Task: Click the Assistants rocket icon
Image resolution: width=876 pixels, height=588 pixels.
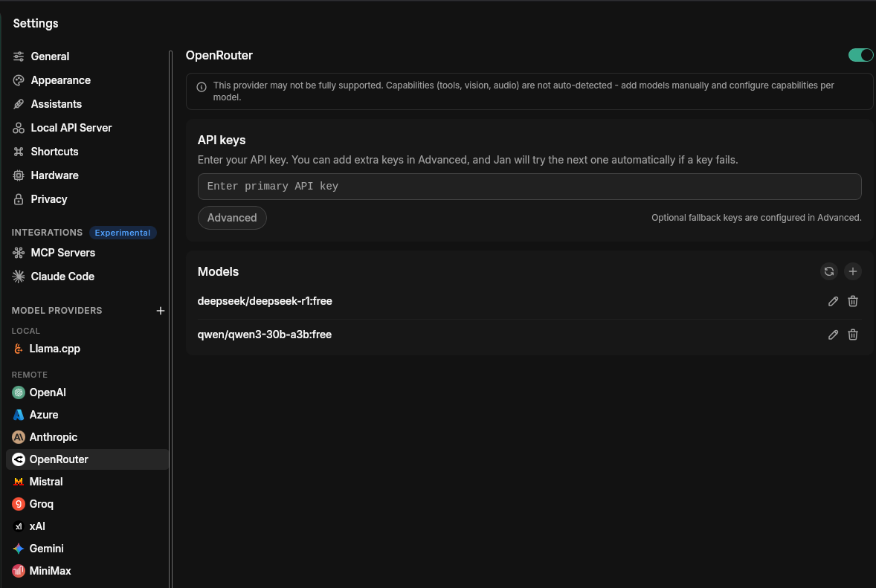Action: point(19,104)
